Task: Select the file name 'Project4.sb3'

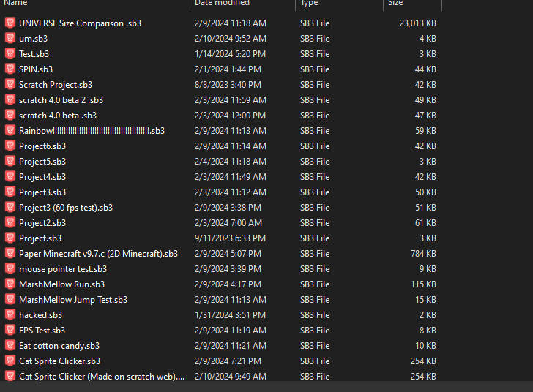Action: tap(42, 177)
